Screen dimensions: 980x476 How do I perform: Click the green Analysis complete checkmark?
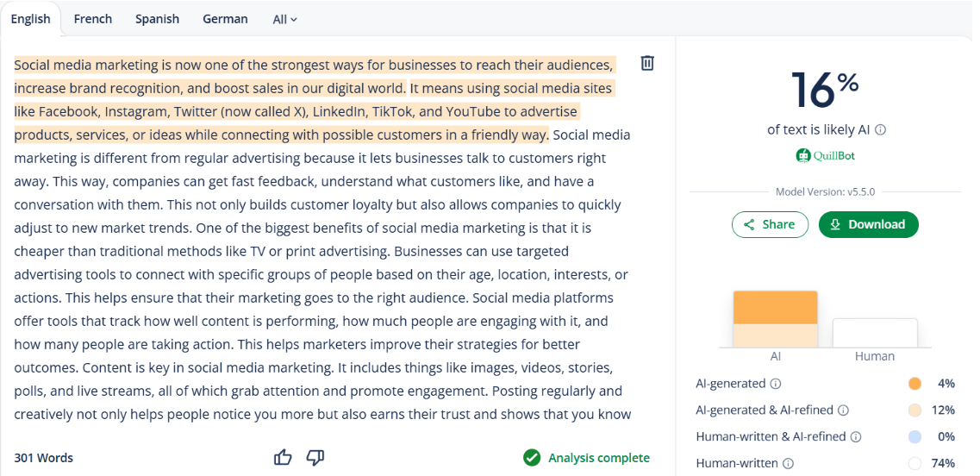(532, 458)
